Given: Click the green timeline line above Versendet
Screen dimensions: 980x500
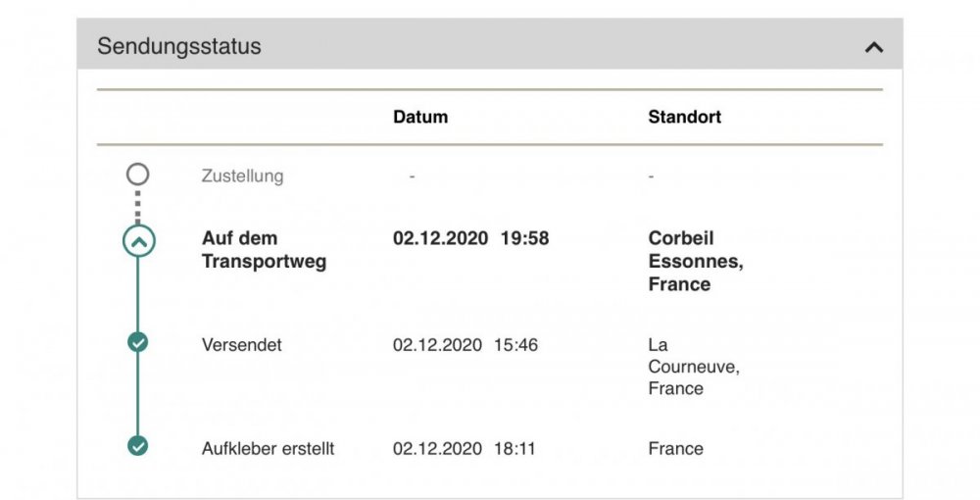Looking at the screenshot, I should click(x=137, y=295).
